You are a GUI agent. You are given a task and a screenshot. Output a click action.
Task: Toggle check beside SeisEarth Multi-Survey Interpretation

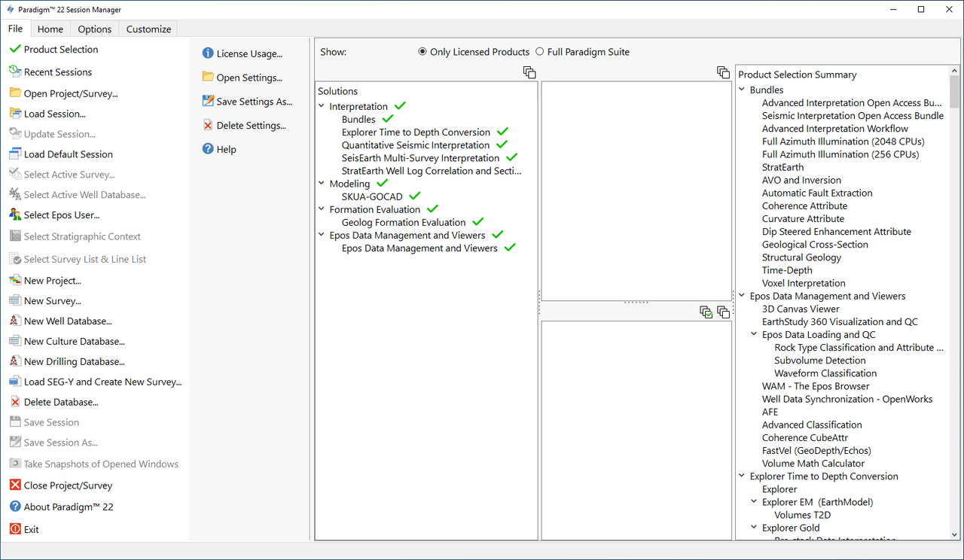[511, 157]
